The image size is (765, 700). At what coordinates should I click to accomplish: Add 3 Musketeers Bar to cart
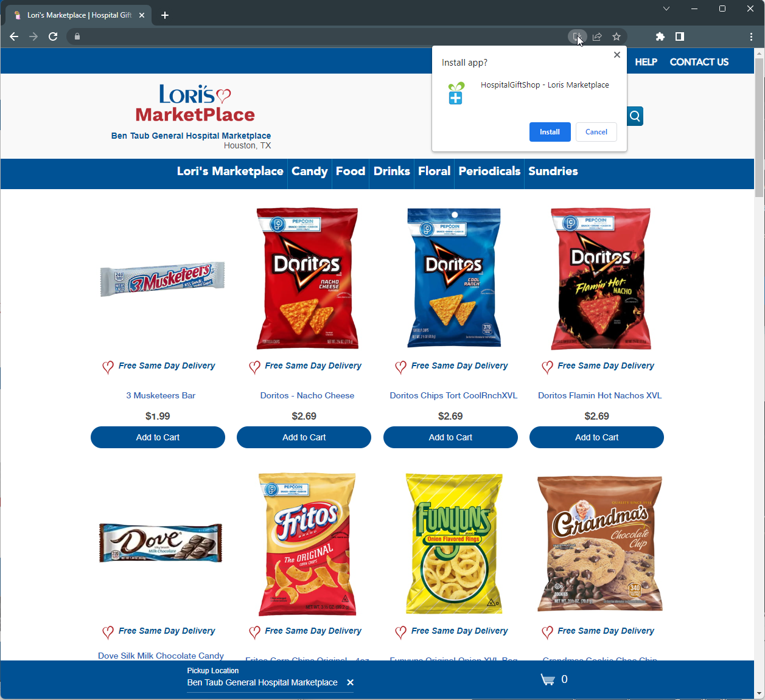pos(158,437)
